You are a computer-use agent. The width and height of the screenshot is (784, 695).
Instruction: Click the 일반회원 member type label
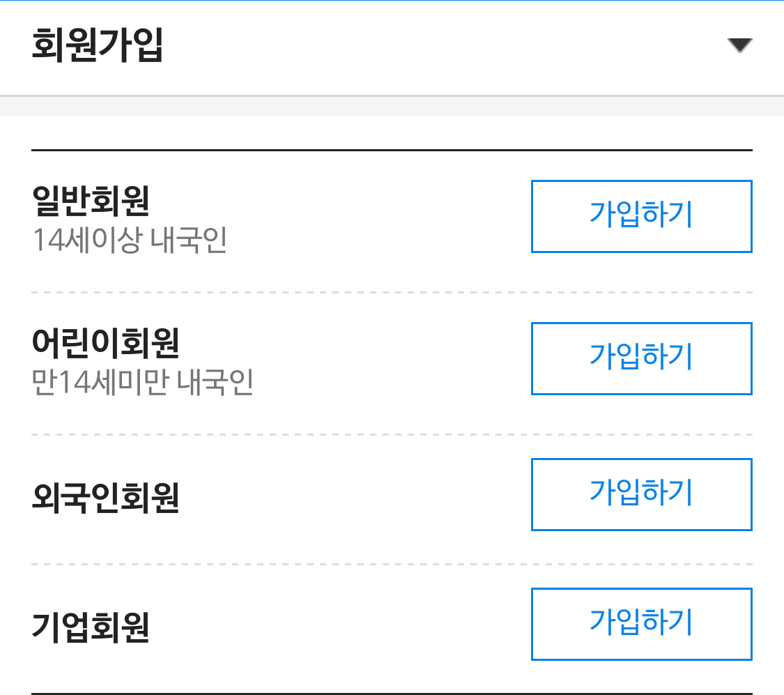(93, 202)
